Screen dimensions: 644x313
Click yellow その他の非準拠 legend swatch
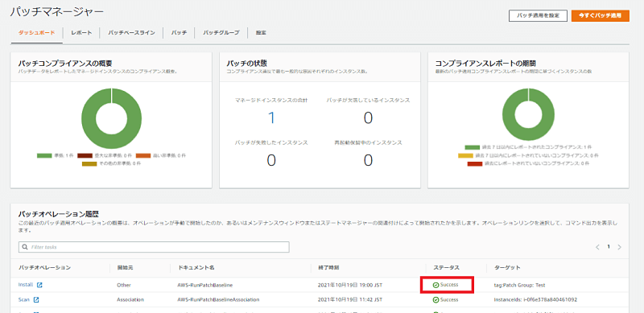pos(89,163)
